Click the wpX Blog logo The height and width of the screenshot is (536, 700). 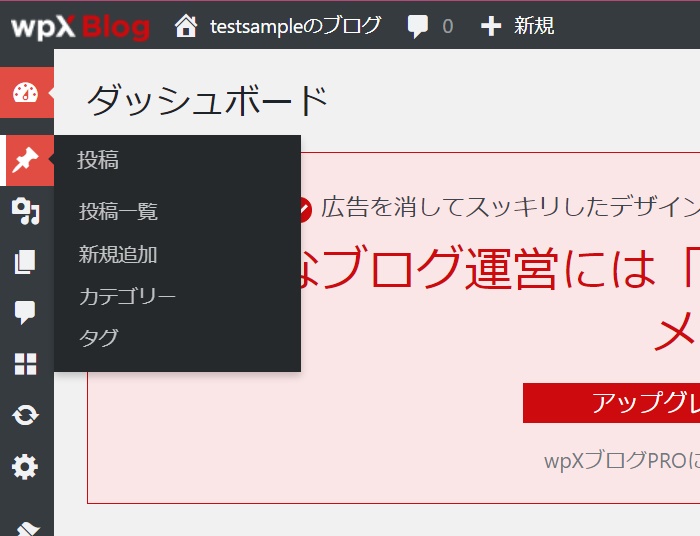[x=80, y=26]
